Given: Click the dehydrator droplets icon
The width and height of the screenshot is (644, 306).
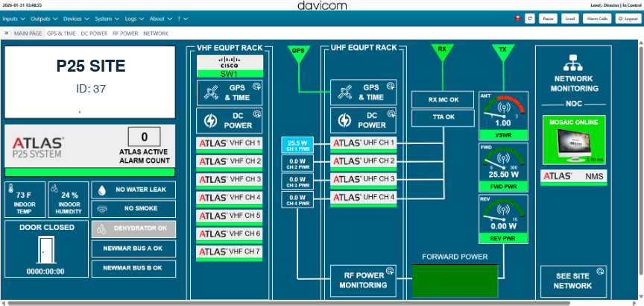Looking at the screenshot, I should point(101,229).
